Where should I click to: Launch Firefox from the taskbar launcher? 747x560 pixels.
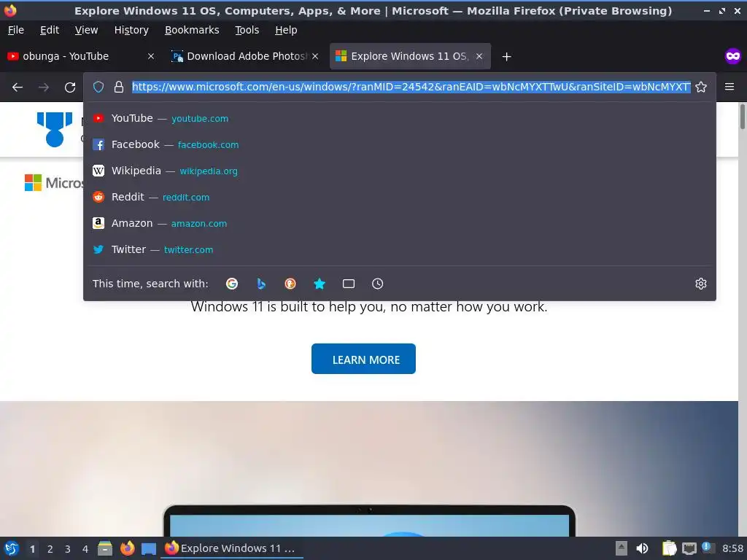point(127,548)
